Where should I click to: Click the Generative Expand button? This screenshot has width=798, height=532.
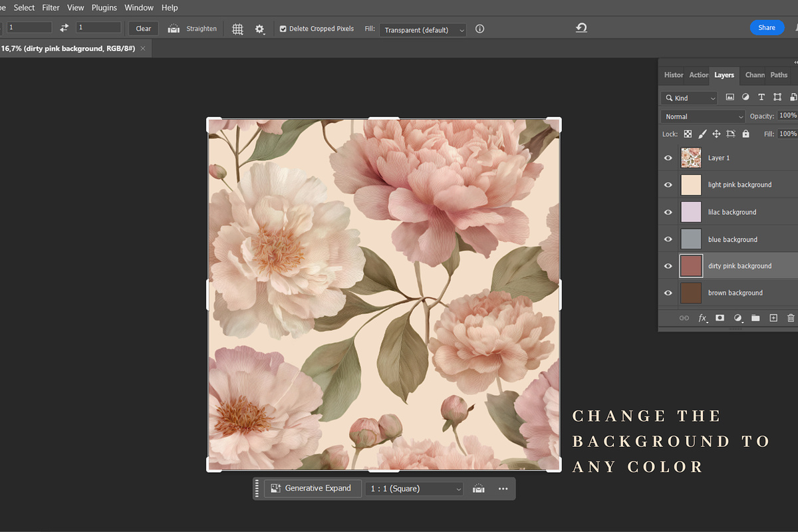pyautogui.click(x=313, y=489)
